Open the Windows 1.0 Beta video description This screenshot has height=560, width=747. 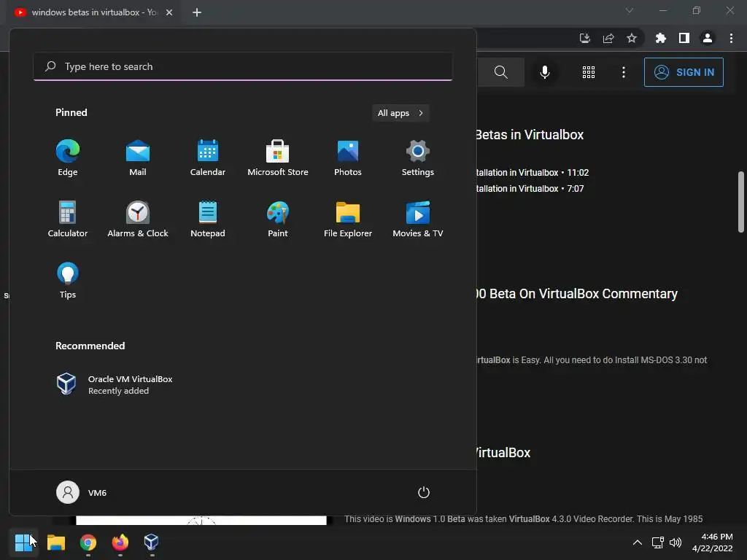(524, 519)
